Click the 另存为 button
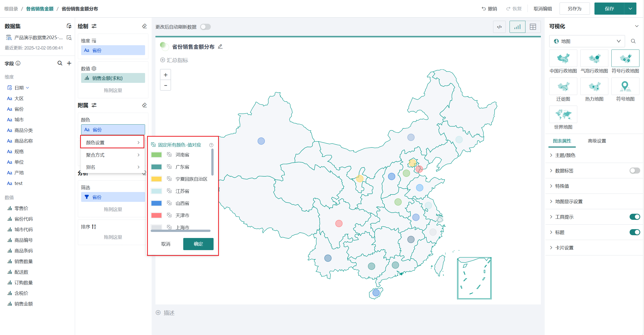Screen dimensions: 644x335 click(574, 9)
